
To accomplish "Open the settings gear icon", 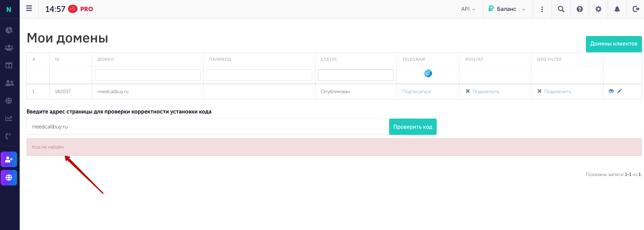I will (598, 9).
